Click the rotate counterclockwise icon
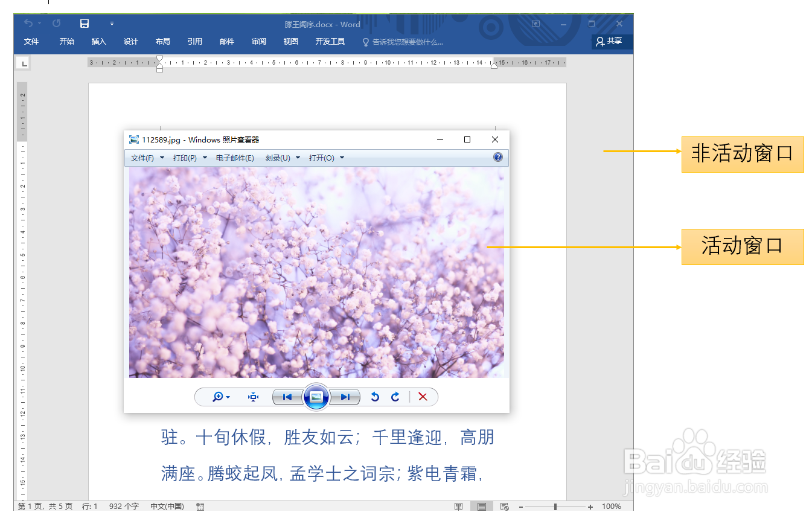The width and height of the screenshot is (812, 515). (374, 397)
